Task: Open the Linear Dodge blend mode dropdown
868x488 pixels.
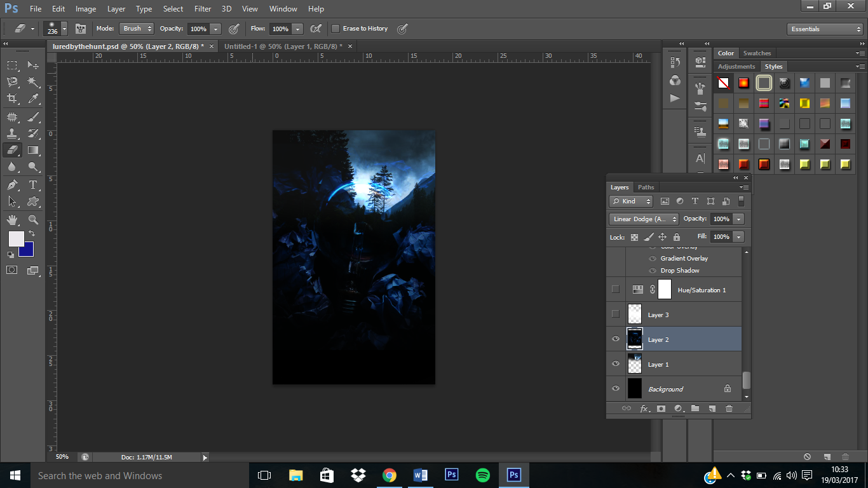Action: coord(643,219)
